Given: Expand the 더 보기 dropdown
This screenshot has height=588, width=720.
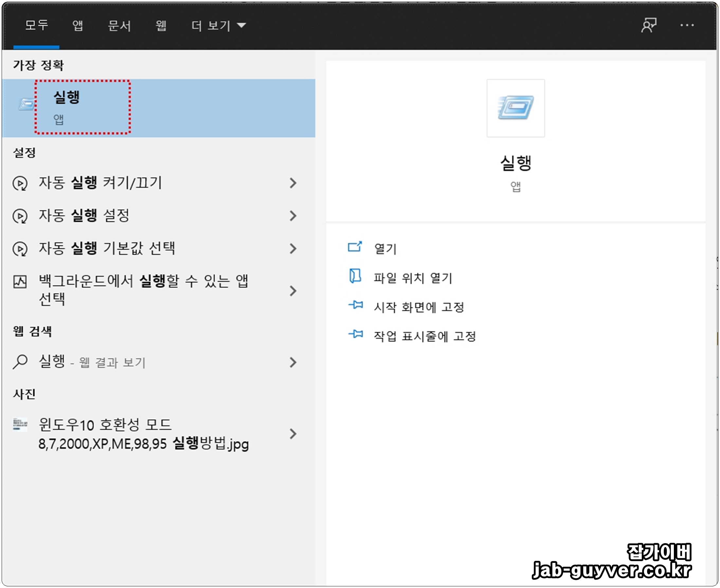Looking at the screenshot, I should [219, 26].
